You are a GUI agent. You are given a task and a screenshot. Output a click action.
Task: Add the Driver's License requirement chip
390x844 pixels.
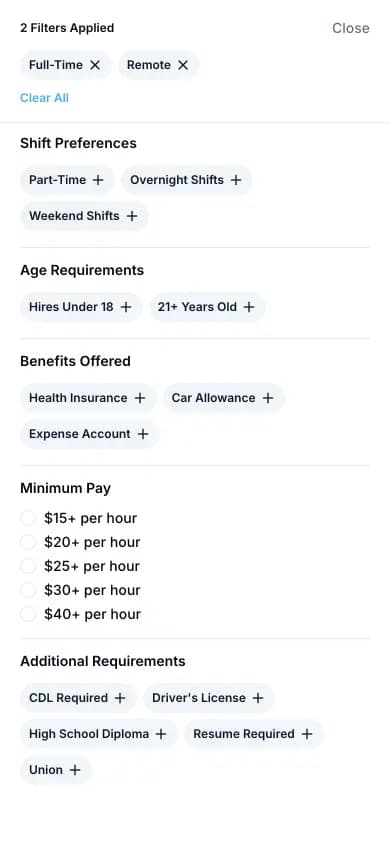[208, 698]
